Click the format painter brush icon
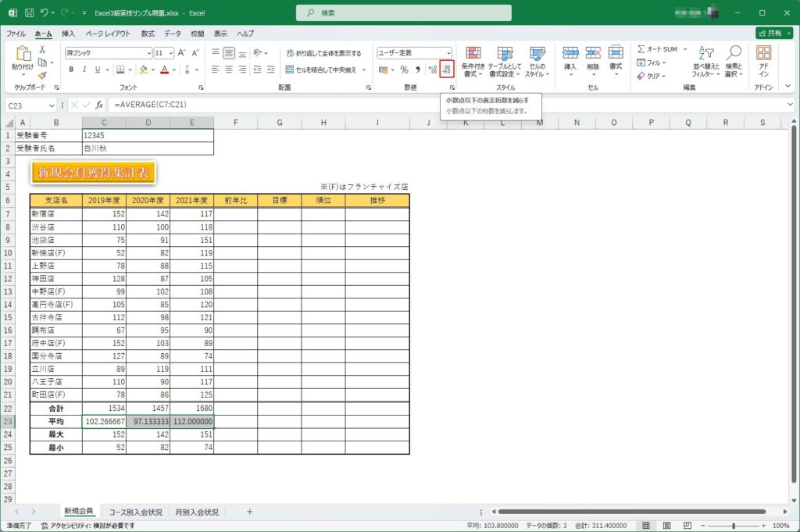This screenshot has width=800, height=532. 42,76
